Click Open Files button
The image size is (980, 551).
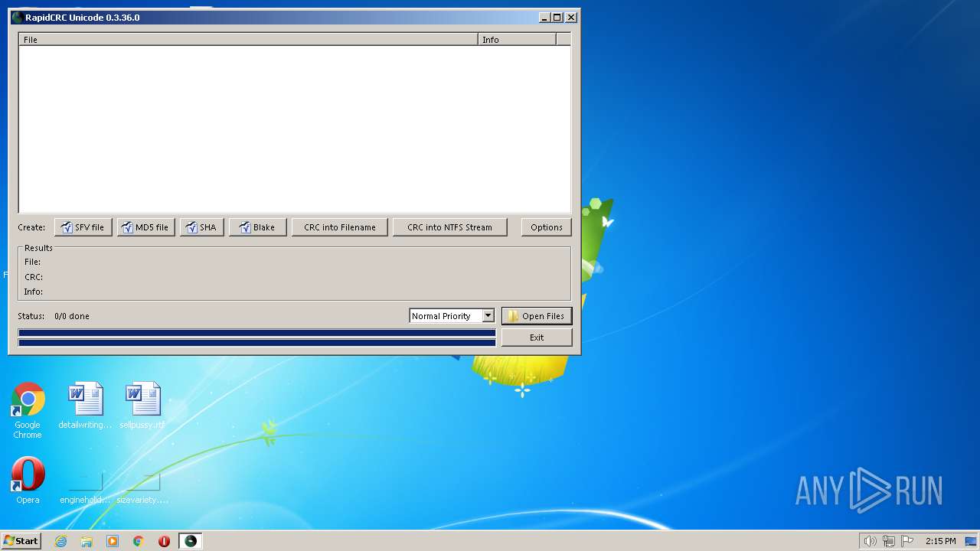click(x=537, y=316)
